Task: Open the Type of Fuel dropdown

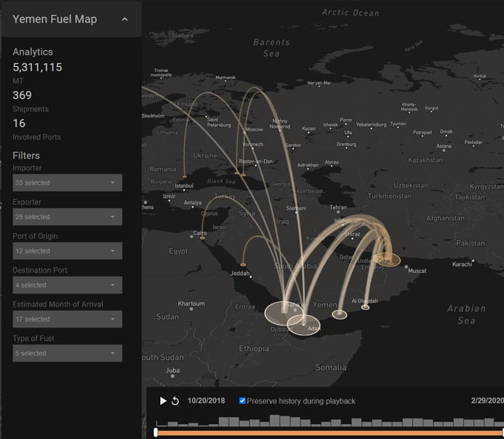Action: (x=67, y=353)
